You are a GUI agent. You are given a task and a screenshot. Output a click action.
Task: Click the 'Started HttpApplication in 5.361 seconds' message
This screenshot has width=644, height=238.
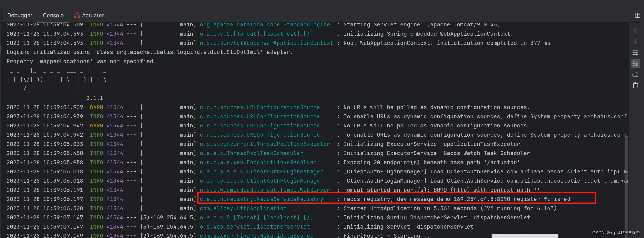coord(450,208)
